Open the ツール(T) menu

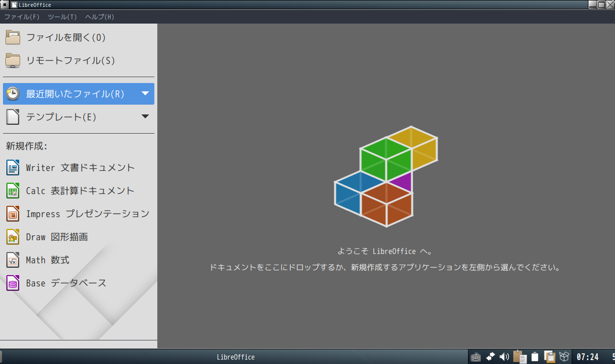point(62,17)
